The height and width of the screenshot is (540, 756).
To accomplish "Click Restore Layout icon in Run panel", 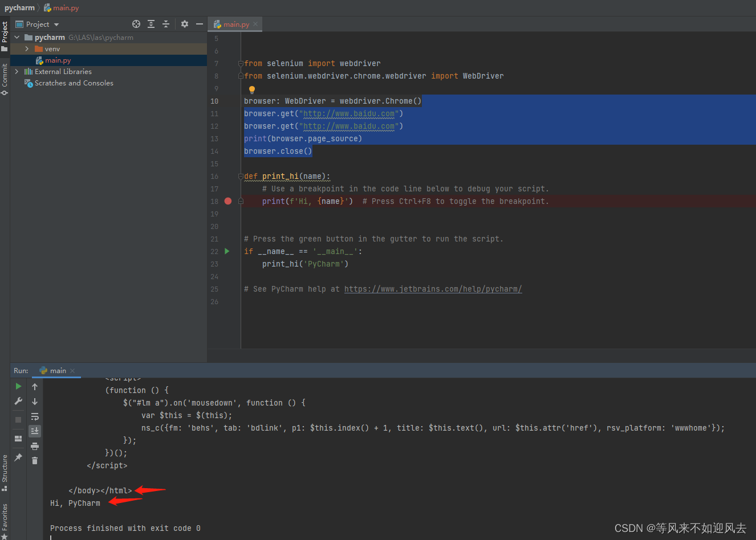I will tap(18, 438).
